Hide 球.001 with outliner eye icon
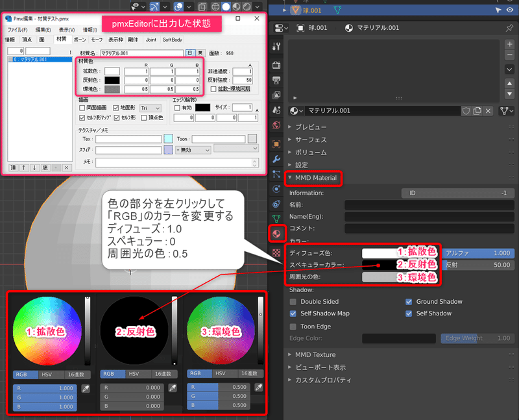519x420 pixels. coord(510,10)
